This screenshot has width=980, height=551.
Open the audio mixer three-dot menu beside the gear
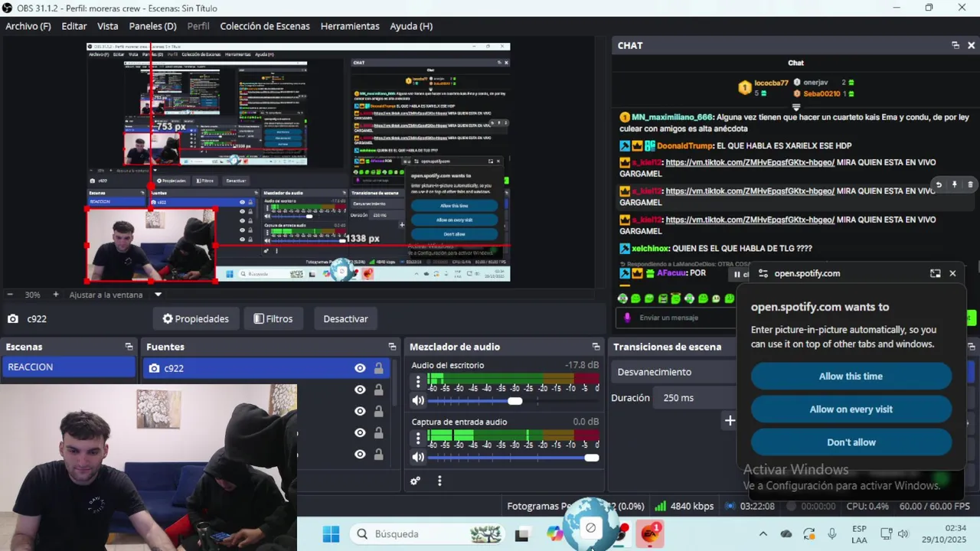[439, 481]
